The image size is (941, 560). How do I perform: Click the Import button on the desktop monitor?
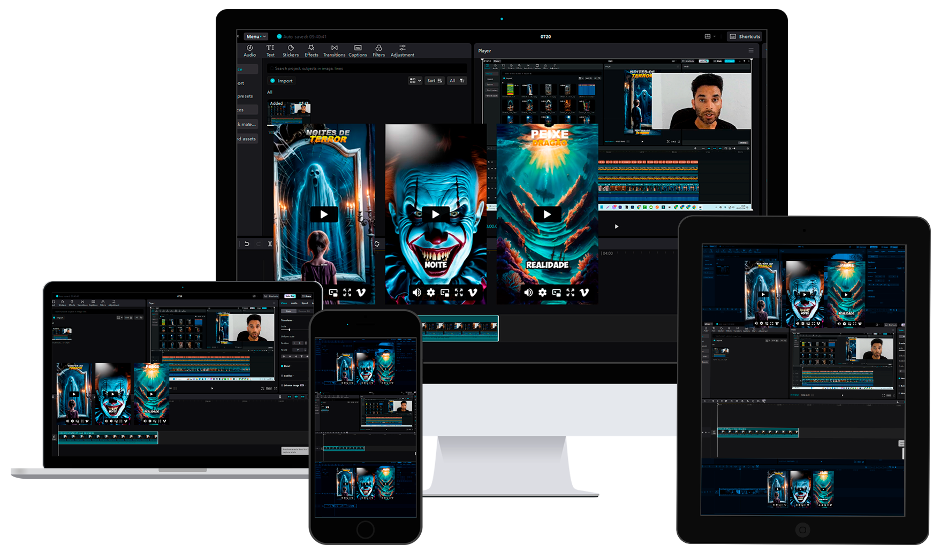click(282, 81)
